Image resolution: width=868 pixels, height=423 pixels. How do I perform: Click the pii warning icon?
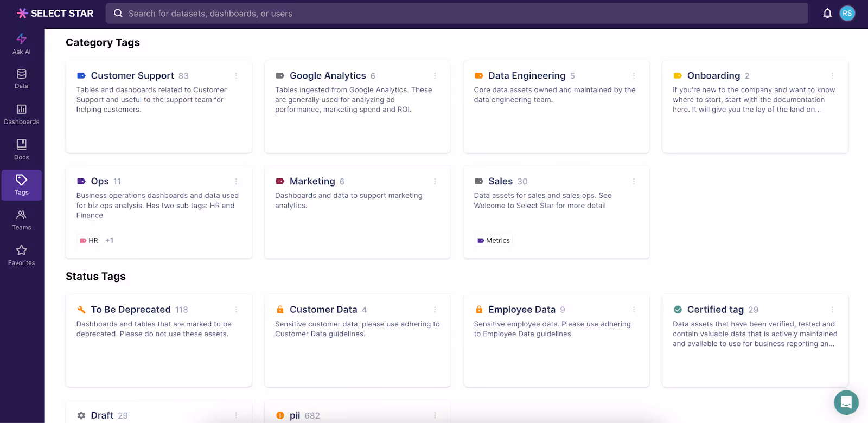pyautogui.click(x=280, y=415)
